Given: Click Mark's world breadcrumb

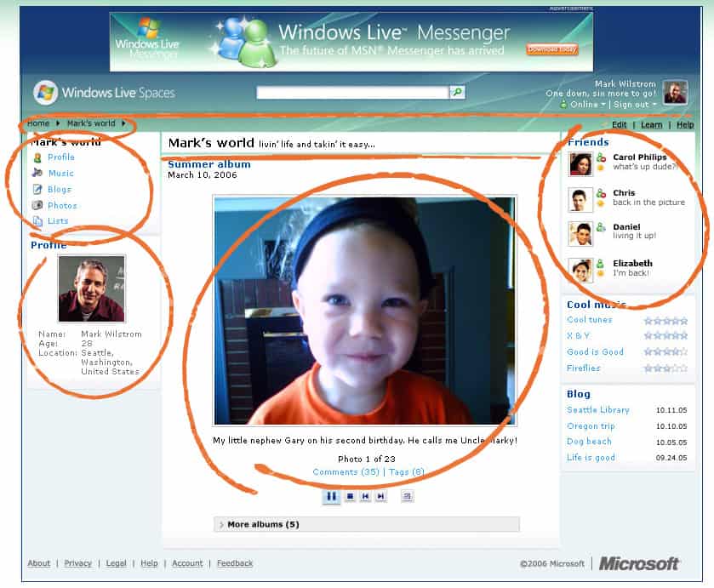Looking at the screenshot, I should pos(91,123).
